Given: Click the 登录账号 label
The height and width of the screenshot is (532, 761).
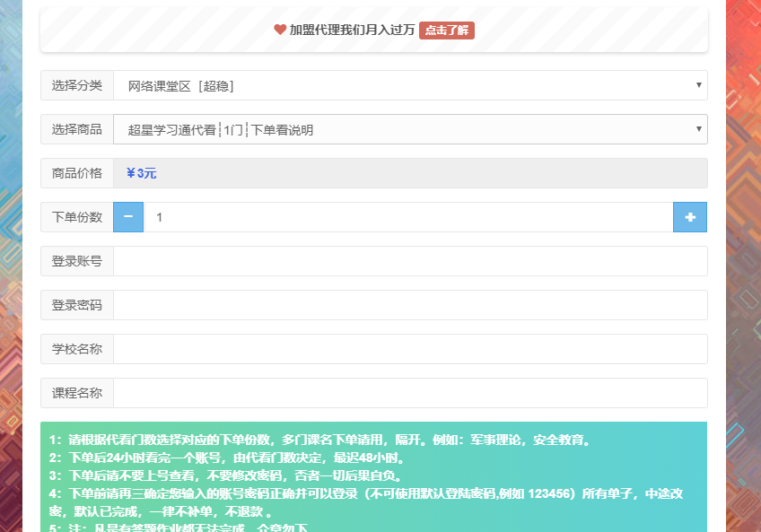Looking at the screenshot, I should [x=77, y=261].
